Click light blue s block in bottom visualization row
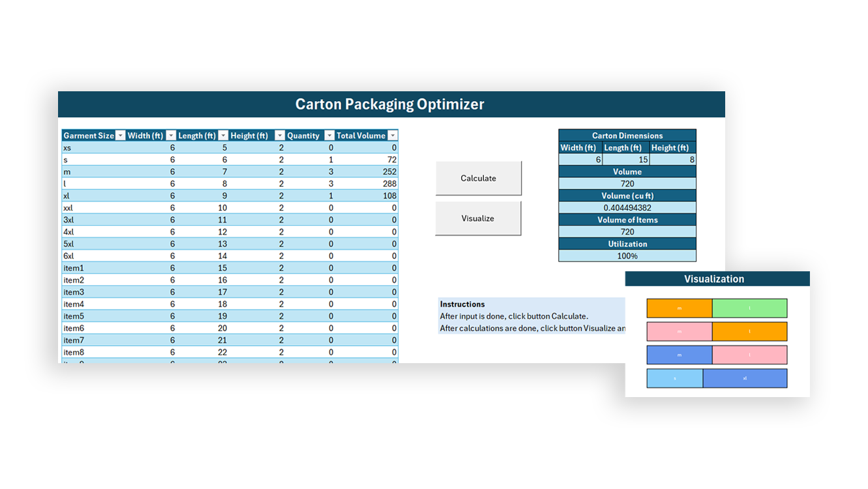 pos(675,378)
